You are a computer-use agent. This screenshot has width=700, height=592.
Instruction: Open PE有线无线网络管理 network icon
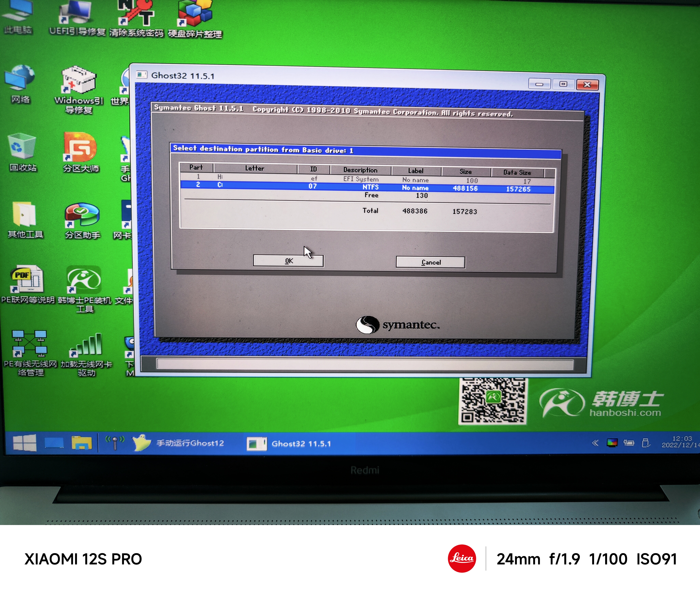pyautogui.click(x=30, y=344)
